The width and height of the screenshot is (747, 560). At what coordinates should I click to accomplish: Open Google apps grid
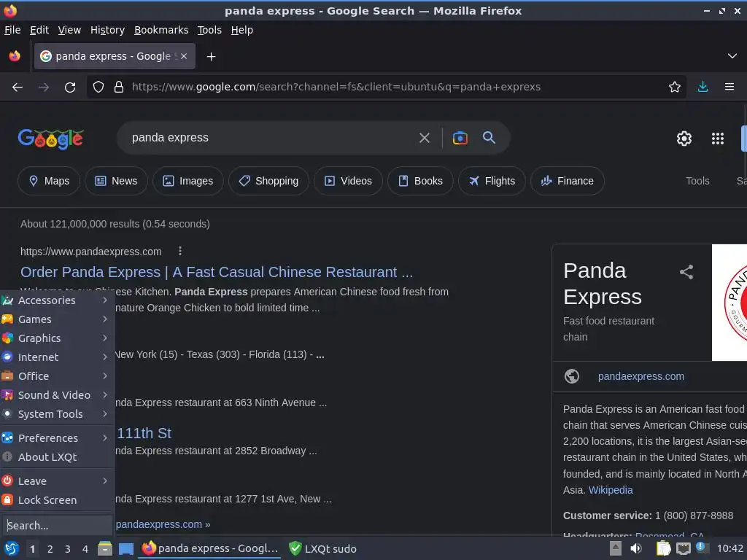tap(718, 139)
